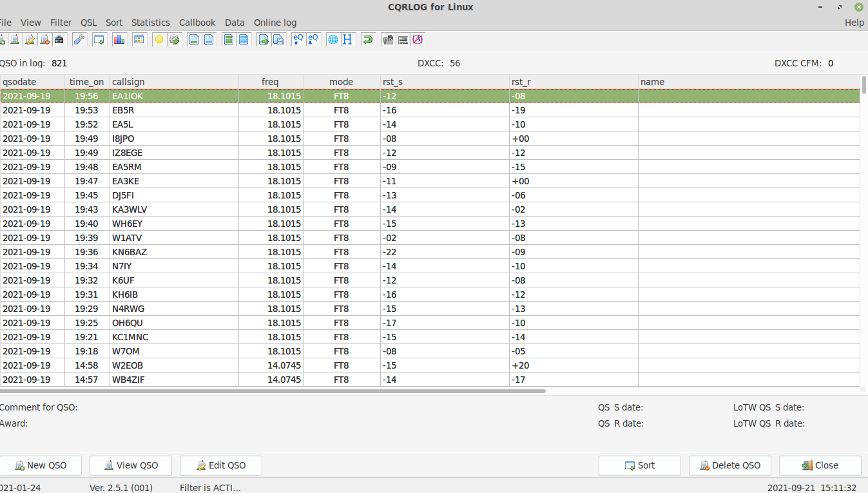Click the page with green arrow export icon

tap(264, 39)
